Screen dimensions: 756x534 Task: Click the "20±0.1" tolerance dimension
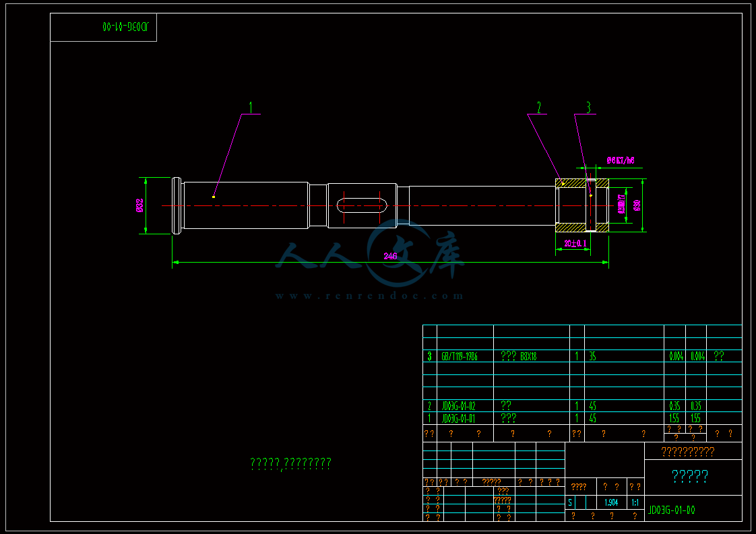575,243
